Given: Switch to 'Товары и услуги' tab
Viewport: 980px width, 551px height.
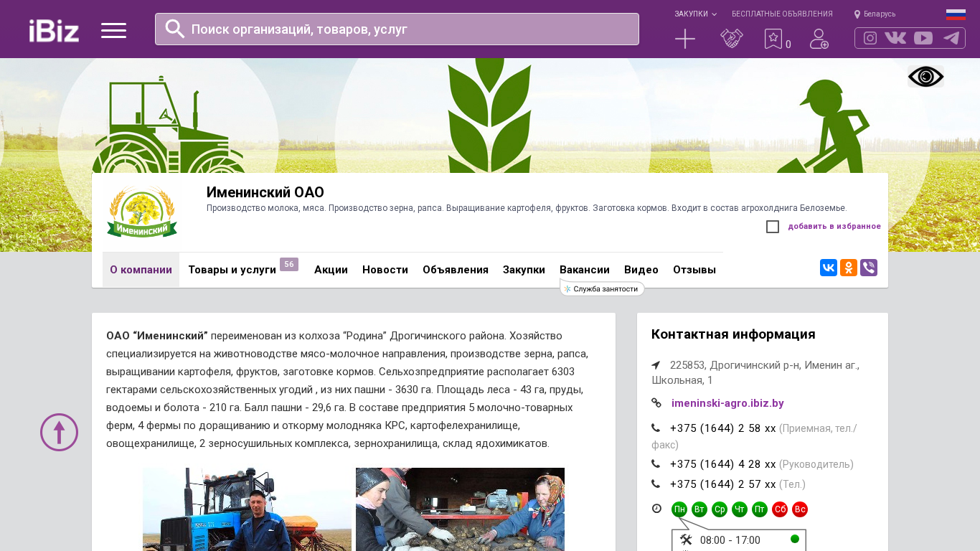Looking at the screenshot, I should pyautogui.click(x=232, y=270).
